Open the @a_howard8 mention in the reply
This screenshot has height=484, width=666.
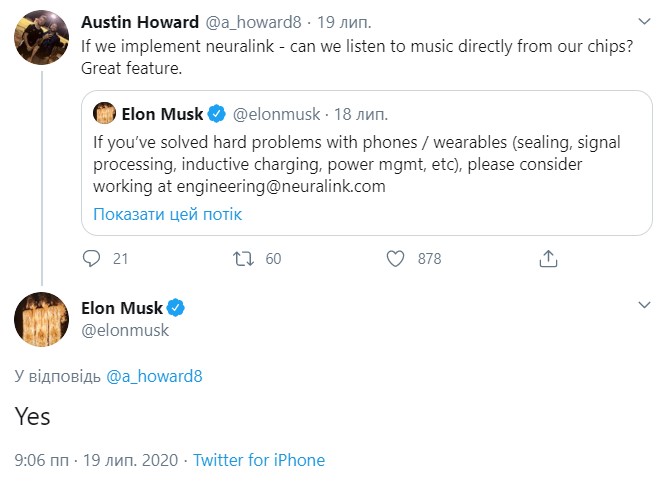[159, 375]
